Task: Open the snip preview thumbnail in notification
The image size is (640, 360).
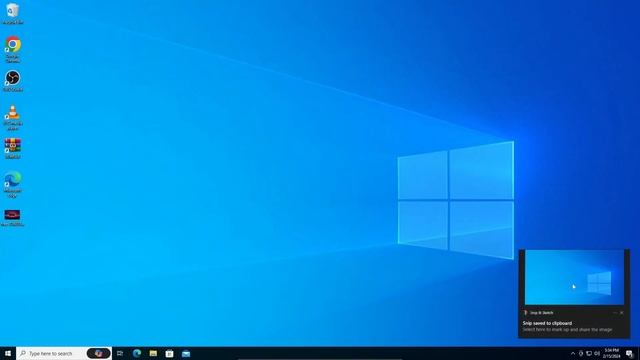Action: click(x=574, y=278)
